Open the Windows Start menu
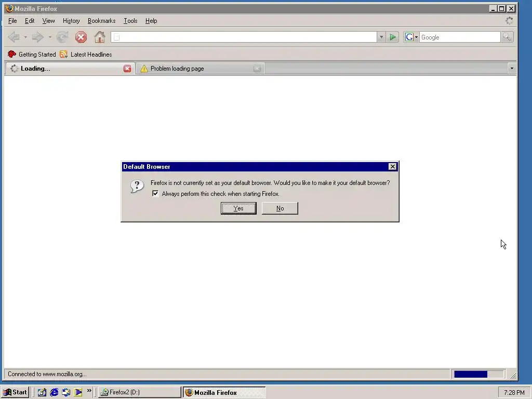The image size is (532, 399). [x=15, y=392]
